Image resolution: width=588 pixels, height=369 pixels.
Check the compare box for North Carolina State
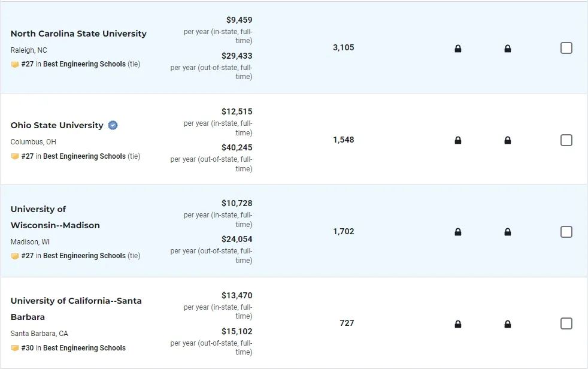point(566,48)
